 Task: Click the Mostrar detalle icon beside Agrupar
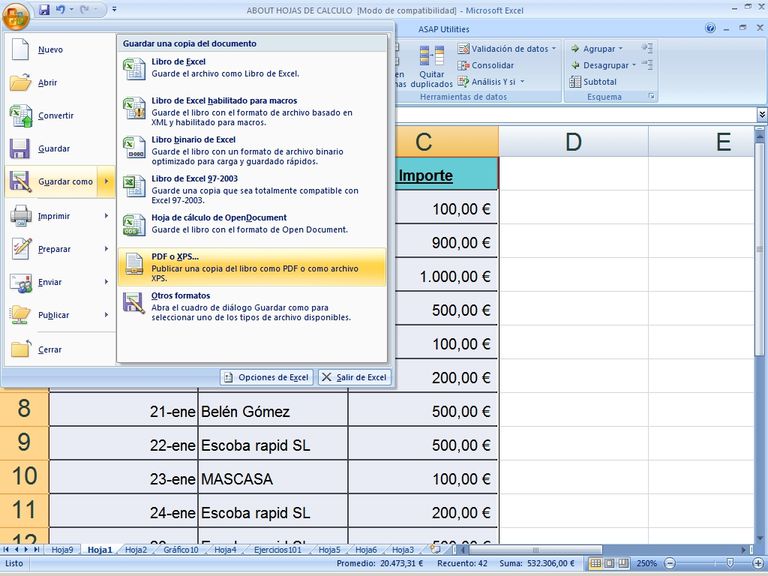click(x=647, y=48)
